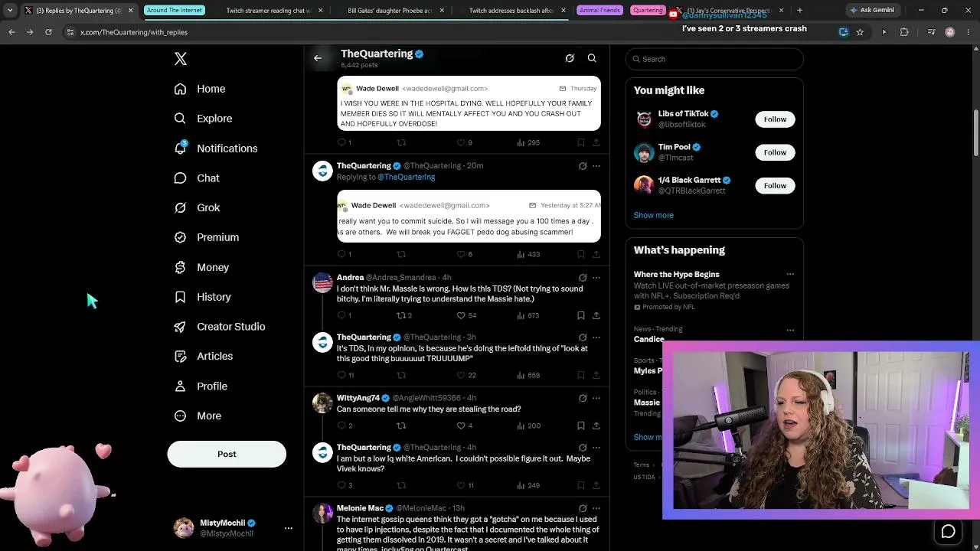Share the "Maybe Vivek knows" post
This screenshot has height=551, width=980.
click(x=596, y=485)
